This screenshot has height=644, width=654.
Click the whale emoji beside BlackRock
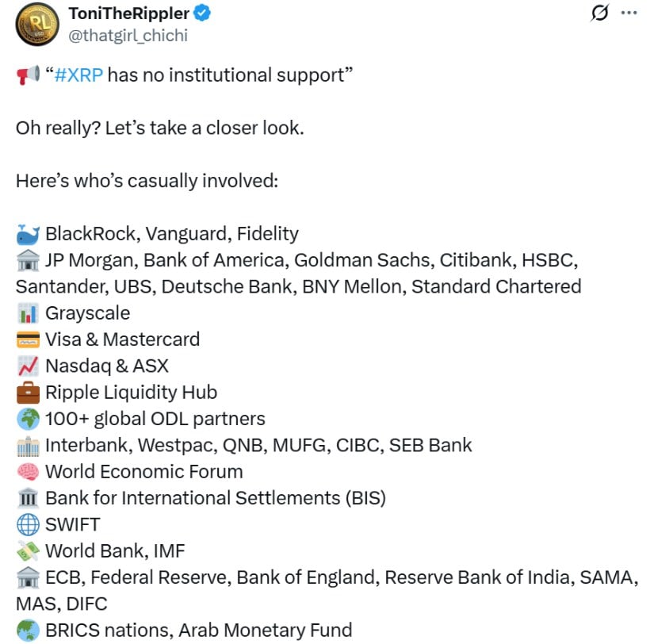(28, 234)
